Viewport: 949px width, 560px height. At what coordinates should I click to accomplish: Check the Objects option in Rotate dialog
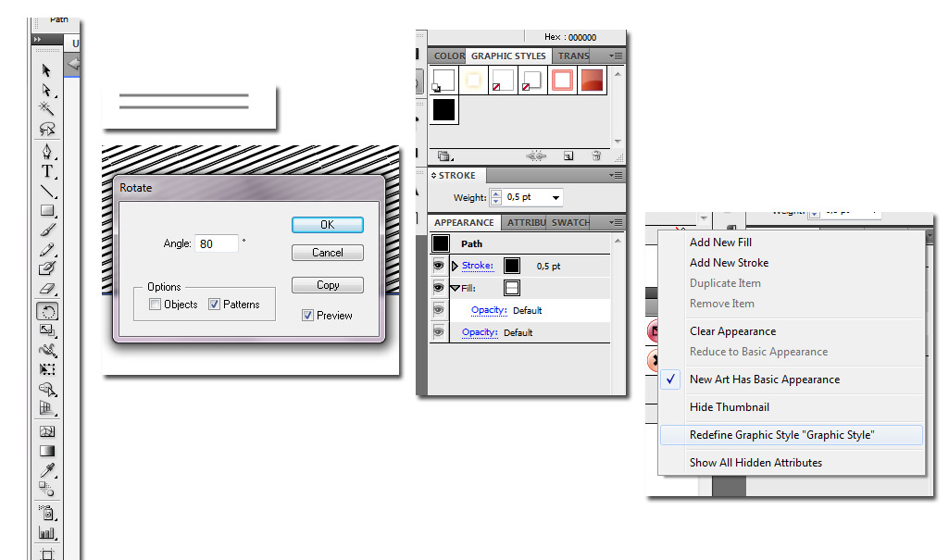(155, 305)
